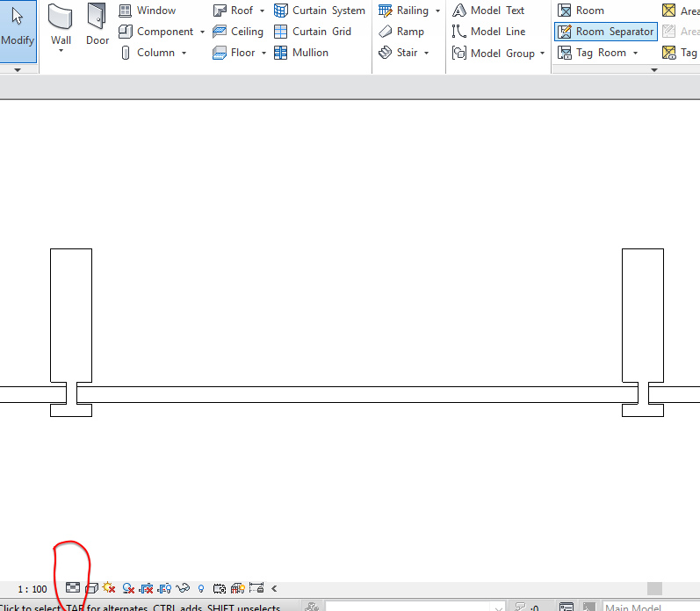Image resolution: width=700 pixels, height=611 pixels.
Task: Open Temporary Hide/Isolate glasses icon
Action: pyautogui.click(x=183, y=588)
